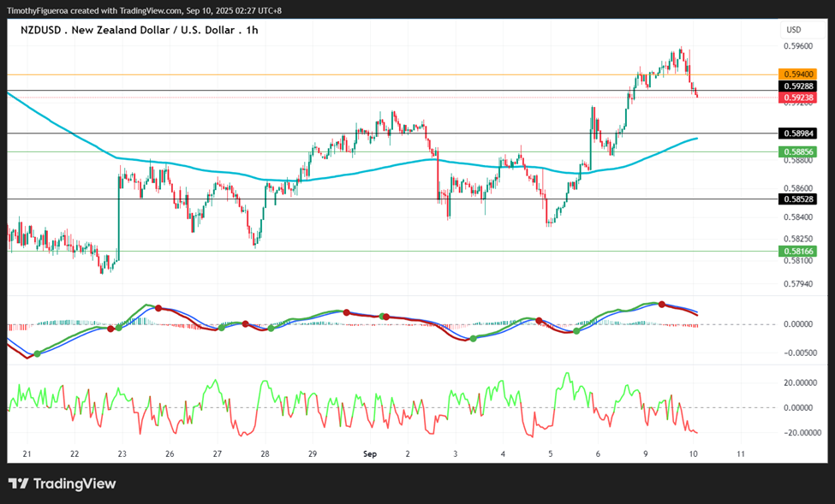The width and height of the screenshot is (835, 504).
Task: Click the 0.00000 value on MACD pane axis
Action: click(x=798, y=324)
